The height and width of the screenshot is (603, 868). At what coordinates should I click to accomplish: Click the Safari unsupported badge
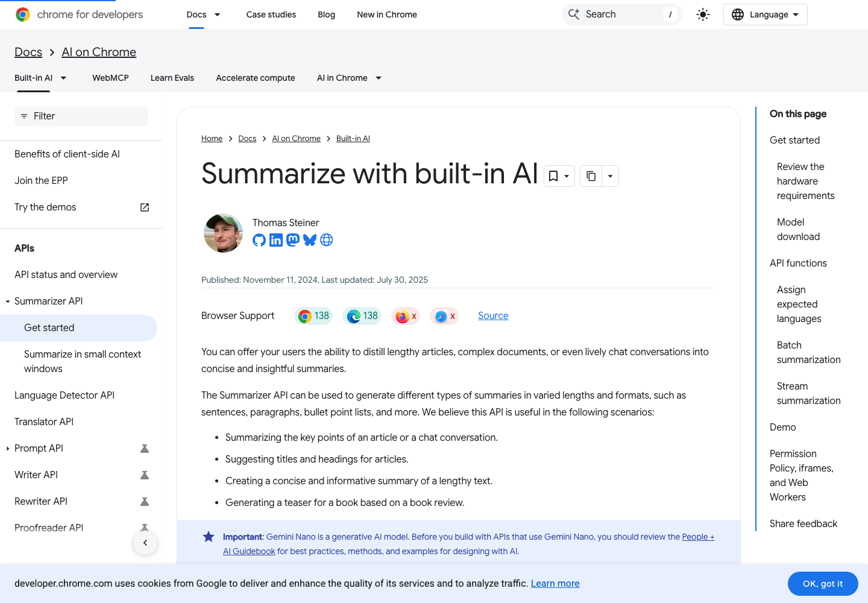point(444,316)
